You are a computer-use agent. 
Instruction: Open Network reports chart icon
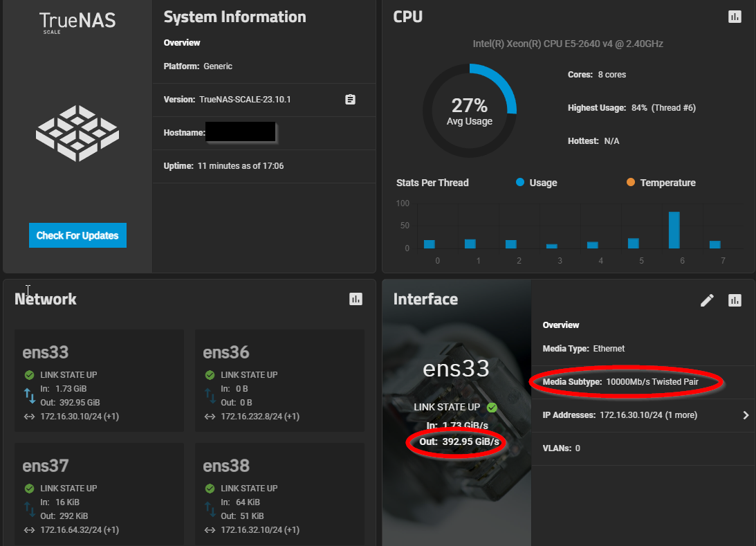pos(356,299)
